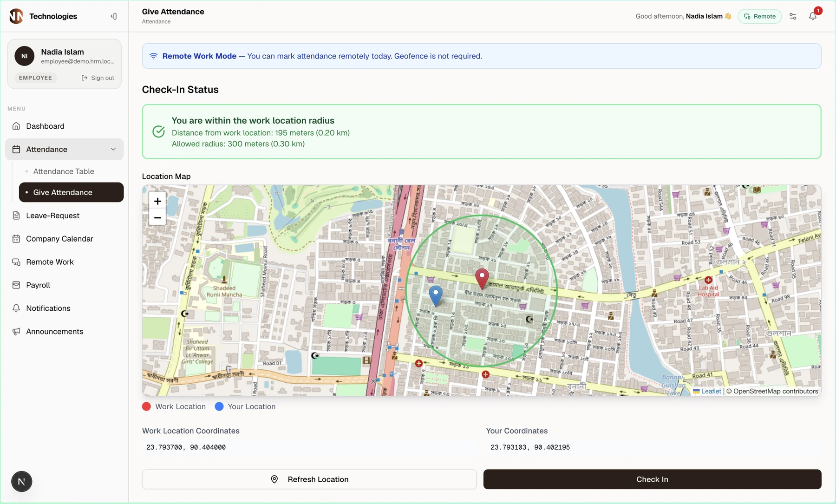Click the Dashboard home icon
Viewport: 836px width, 504px height.
[x=16, y=126]
